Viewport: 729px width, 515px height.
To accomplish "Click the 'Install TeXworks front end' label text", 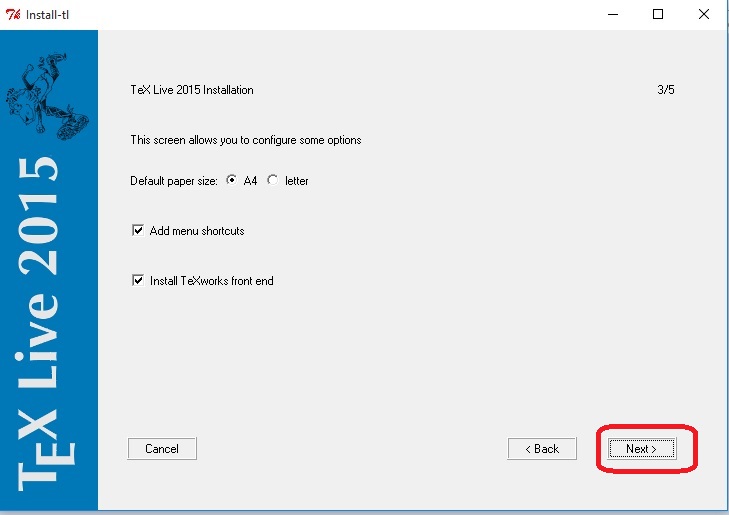I will tap(211, 281).
